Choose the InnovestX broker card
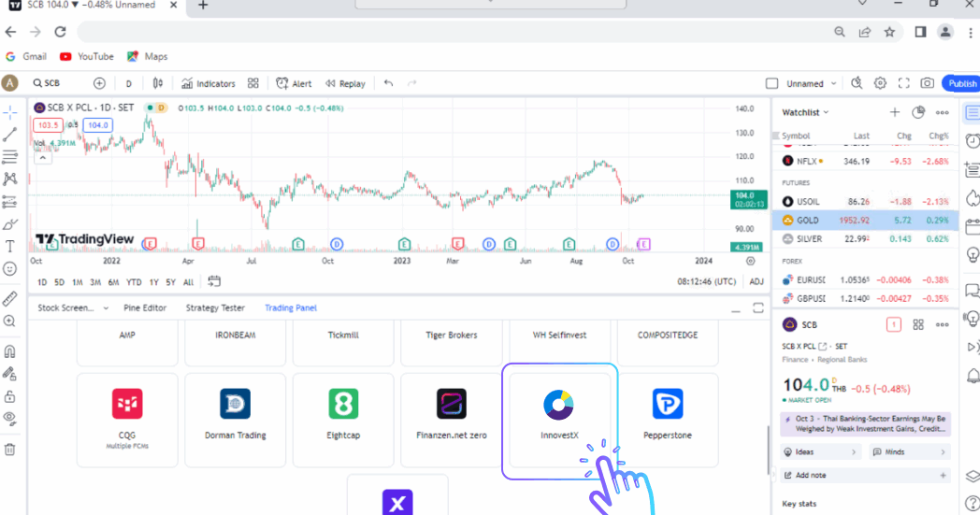 [559, 421]
